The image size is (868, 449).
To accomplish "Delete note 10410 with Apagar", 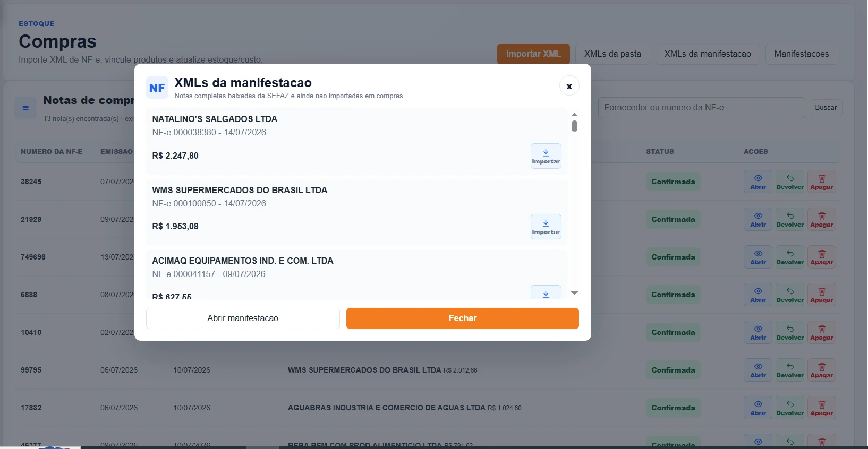I will [x=822, y=332].
